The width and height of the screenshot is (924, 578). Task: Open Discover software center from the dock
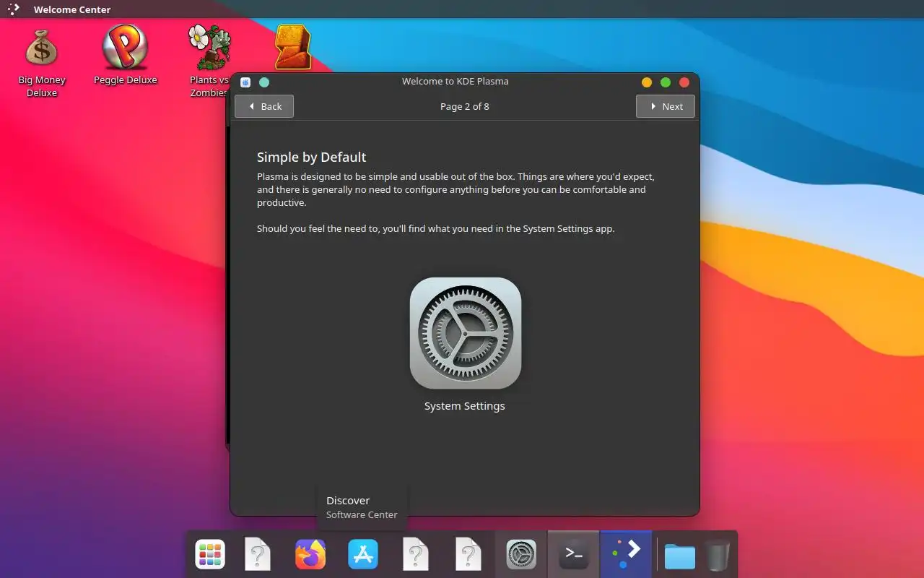363,555
